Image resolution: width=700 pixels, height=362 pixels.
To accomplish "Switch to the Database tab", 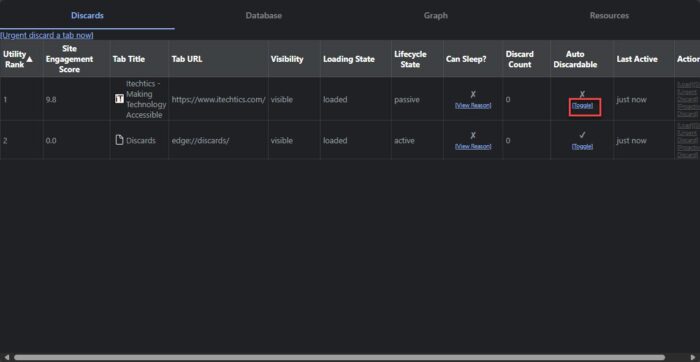I will pyautogui.click(x=263, y=16).
